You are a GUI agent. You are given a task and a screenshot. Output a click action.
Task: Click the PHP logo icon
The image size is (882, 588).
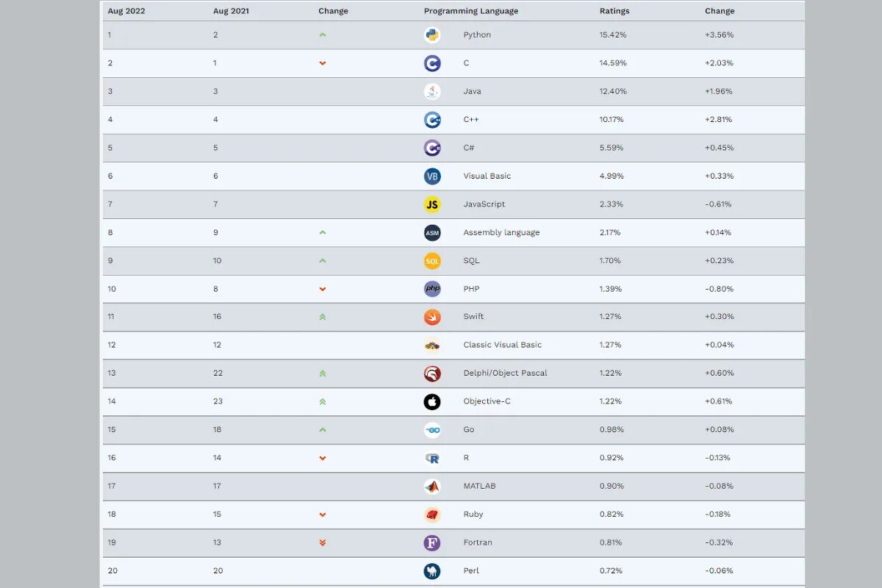coord(432,289)
